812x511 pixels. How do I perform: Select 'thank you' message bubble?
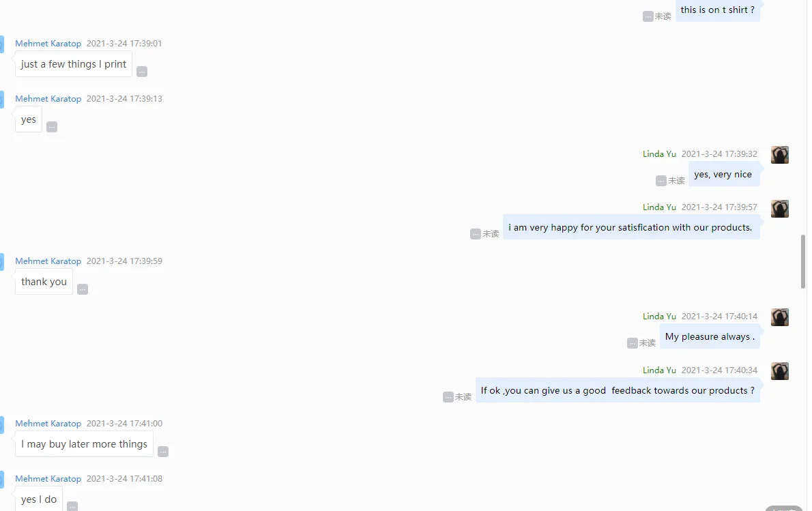[x=44, y=282]
